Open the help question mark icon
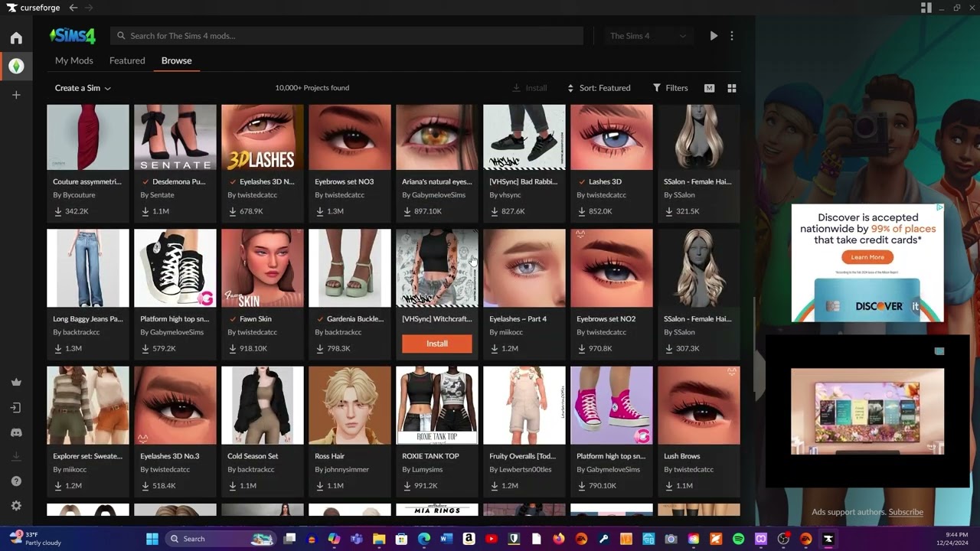980x551 pixels. tap(16, 481)
